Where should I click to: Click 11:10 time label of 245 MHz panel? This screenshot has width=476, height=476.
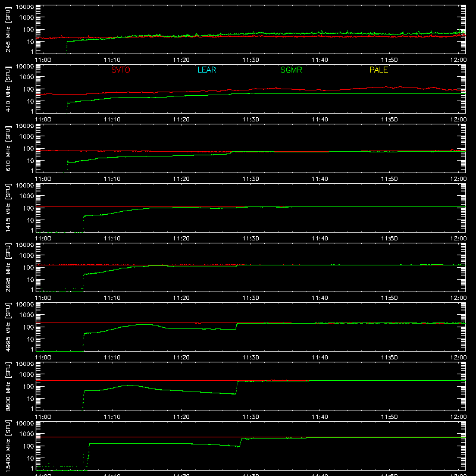(112, 60)
